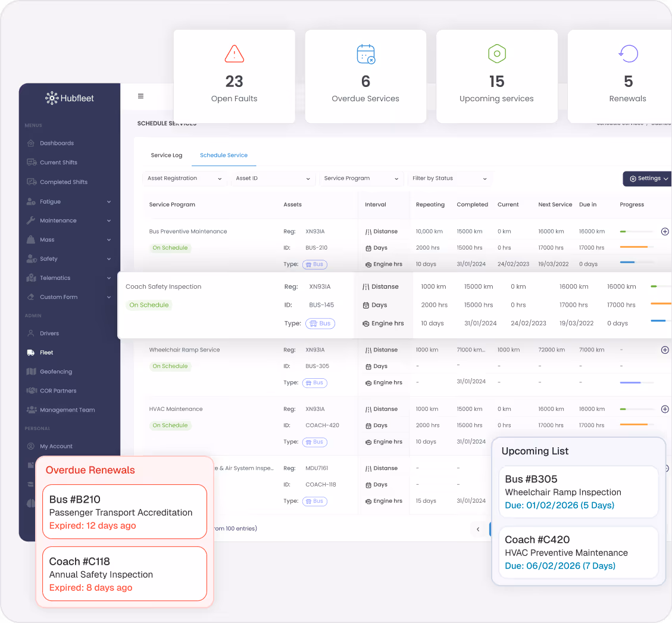The height and width of the screenshot is (623, 672).
Task: Click the COACH-420 asset ID
Action: [322, 425]
